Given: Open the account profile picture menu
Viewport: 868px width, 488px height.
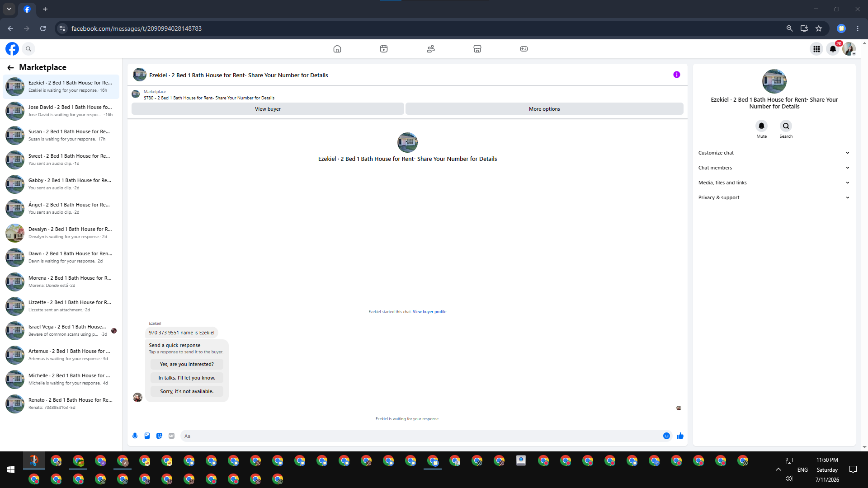Looking at the screenshot, I should 849,49.
